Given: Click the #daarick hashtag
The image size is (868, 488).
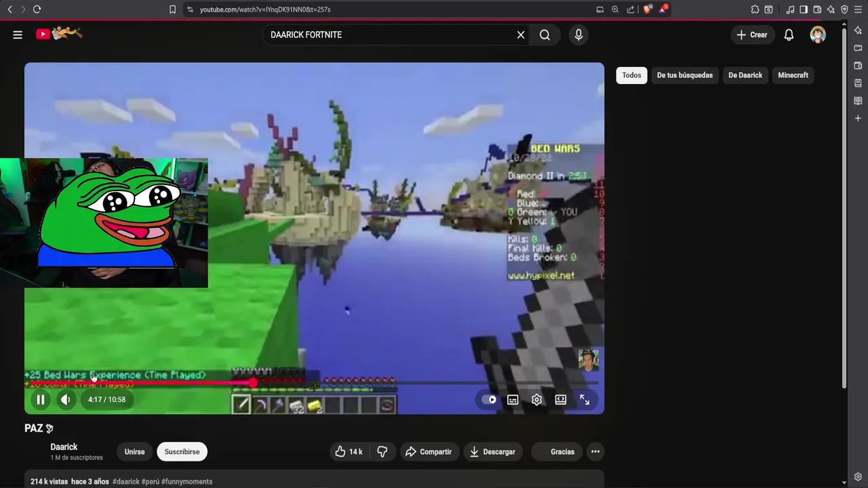Looking at the screenshot, I should click(126, 482).
